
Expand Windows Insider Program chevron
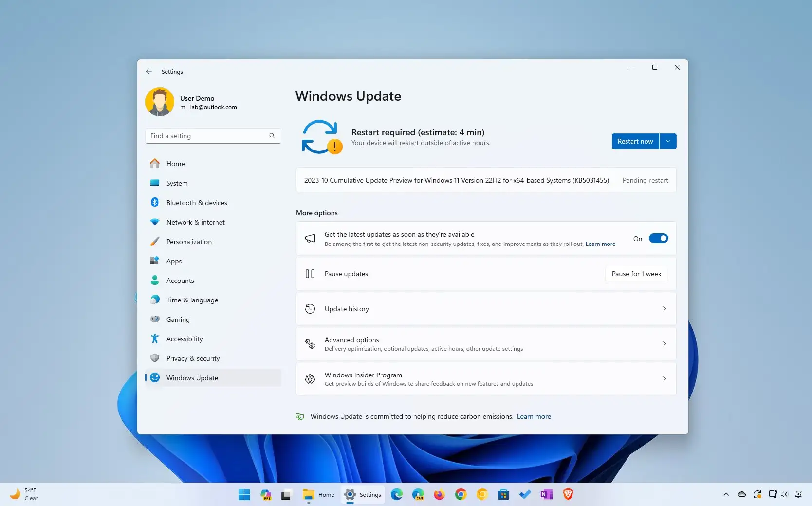(x=664, y=379)
